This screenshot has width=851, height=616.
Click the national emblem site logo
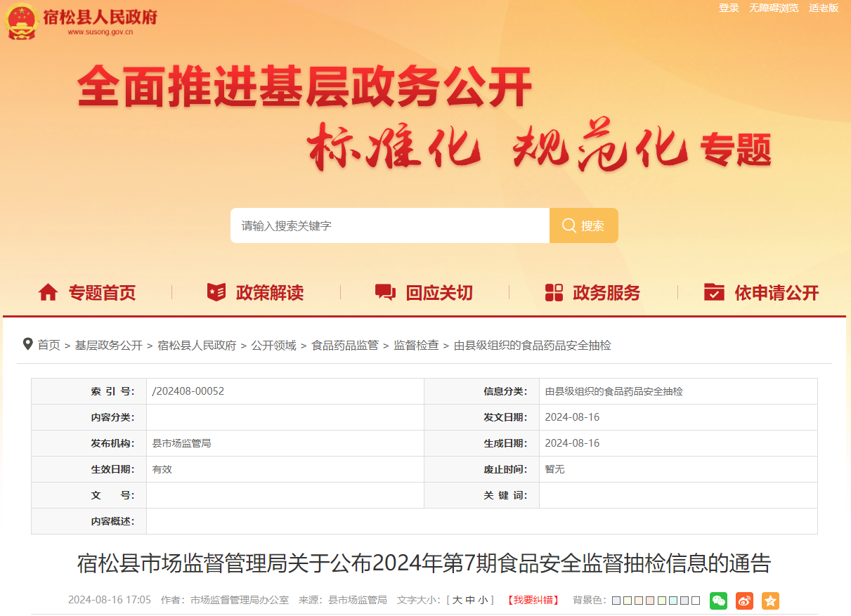(21, 21)
